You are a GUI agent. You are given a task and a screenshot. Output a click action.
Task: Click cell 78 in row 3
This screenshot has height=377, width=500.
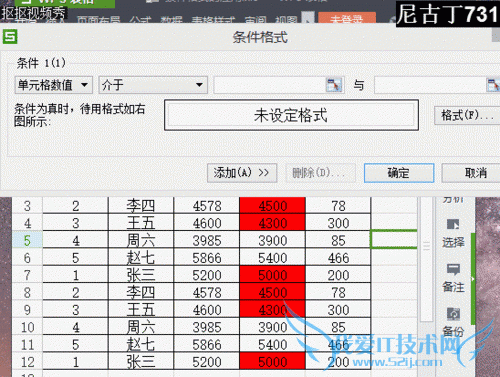pos(338,206)
